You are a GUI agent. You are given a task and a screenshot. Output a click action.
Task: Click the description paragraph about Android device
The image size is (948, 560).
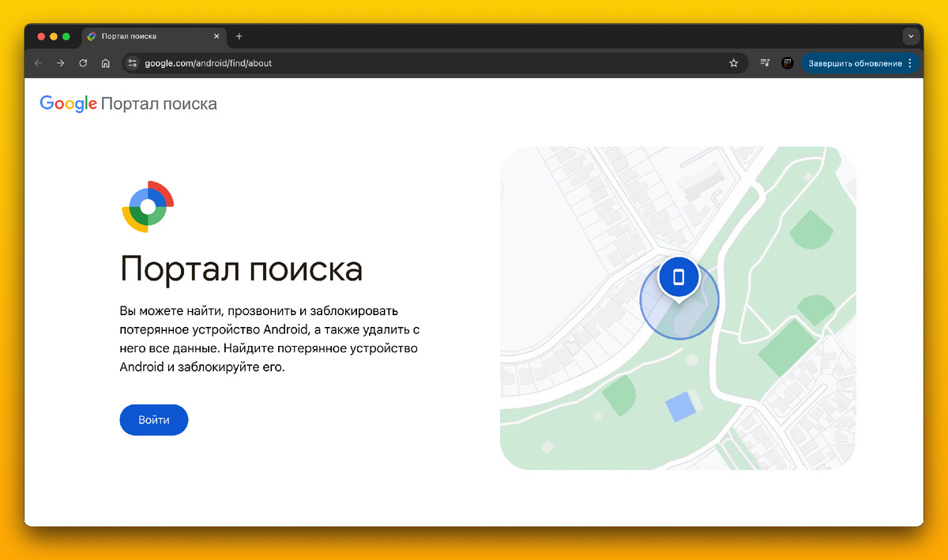269,338
